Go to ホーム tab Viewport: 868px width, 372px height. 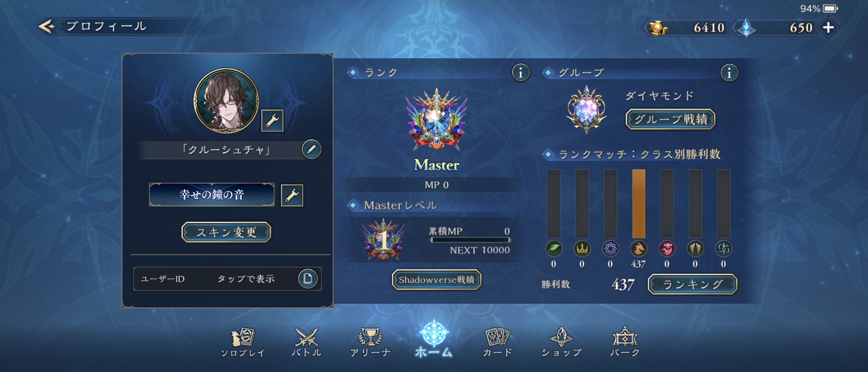click(434, 339)
